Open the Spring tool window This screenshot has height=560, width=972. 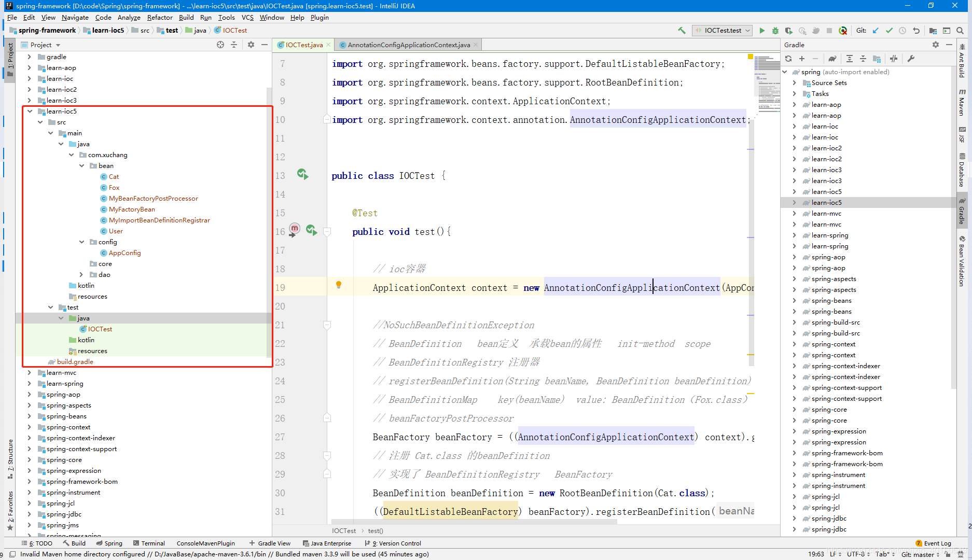pos(109,543)
